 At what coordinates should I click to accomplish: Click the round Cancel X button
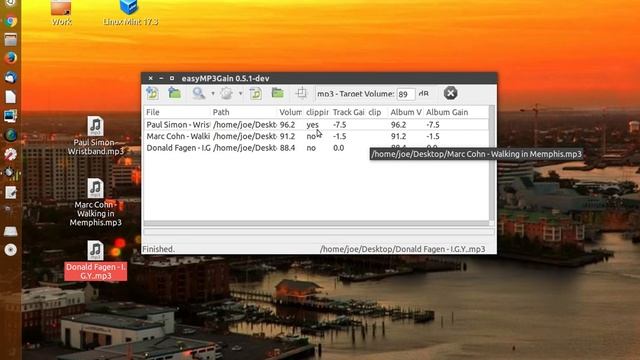click(451, 93)
